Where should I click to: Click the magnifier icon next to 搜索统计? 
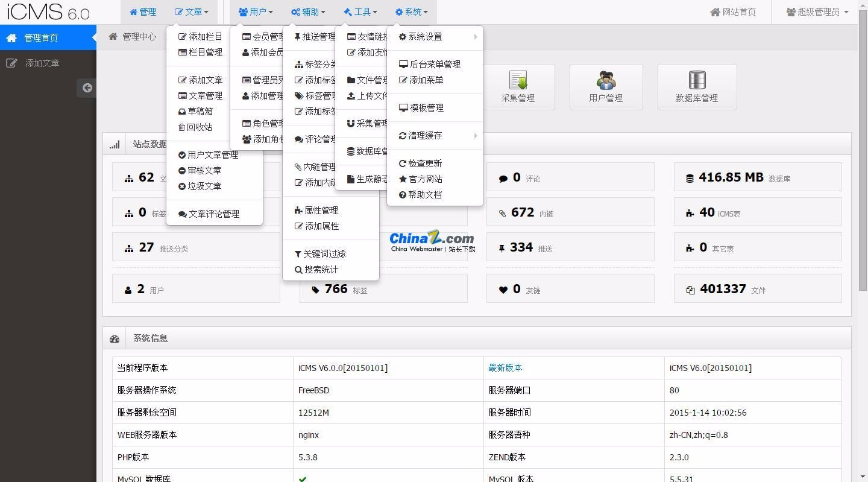tap(298, 270)
